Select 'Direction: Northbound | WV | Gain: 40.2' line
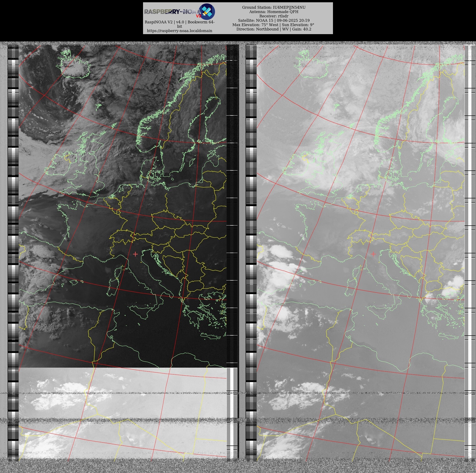This screenshot has height=473, width=476. click(274, 29)
